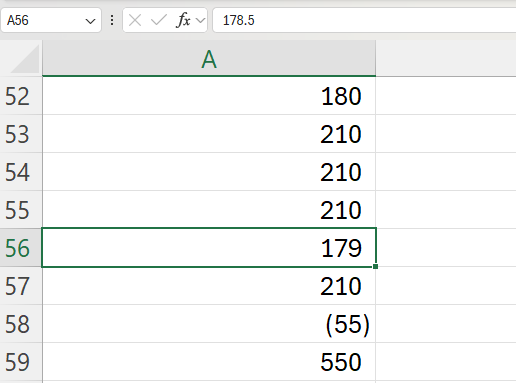Viewport: 516px width, 383px height.
Task: Select row header 59
Action: click(x=21, y=362)
